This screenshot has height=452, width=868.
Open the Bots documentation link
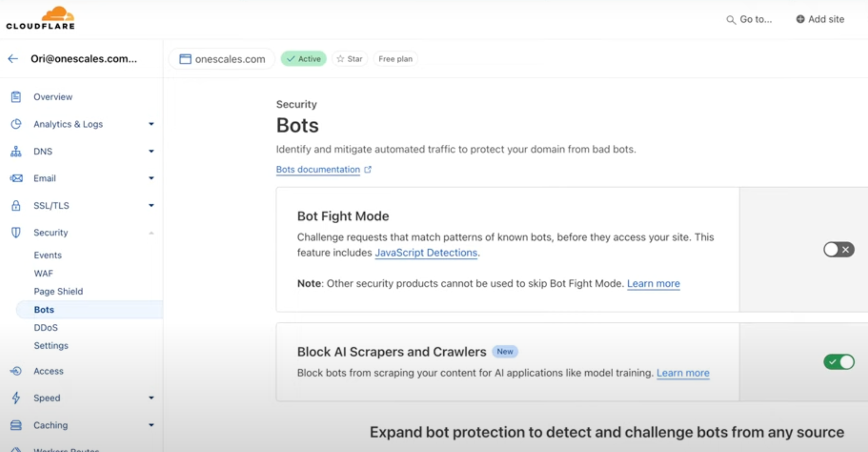pos(318,170)
